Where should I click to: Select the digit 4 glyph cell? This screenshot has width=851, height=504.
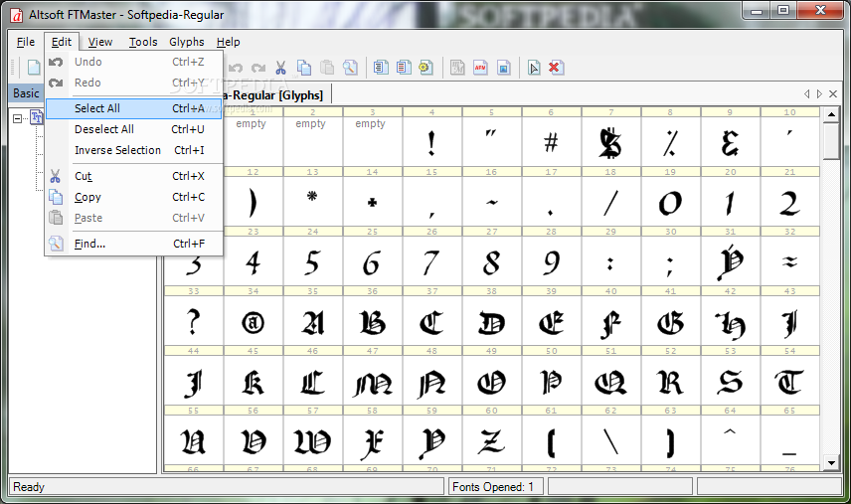(x=253, y=261)
